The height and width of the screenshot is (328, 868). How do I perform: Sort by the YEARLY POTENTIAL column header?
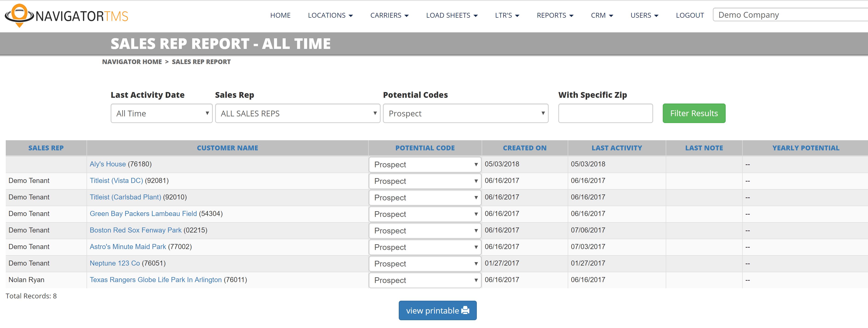805,148
